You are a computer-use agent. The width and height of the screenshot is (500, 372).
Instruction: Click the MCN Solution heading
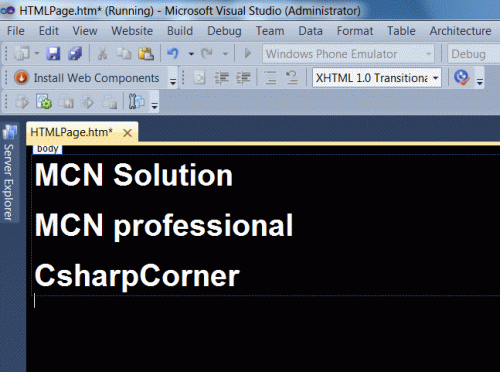click(134, 174)
